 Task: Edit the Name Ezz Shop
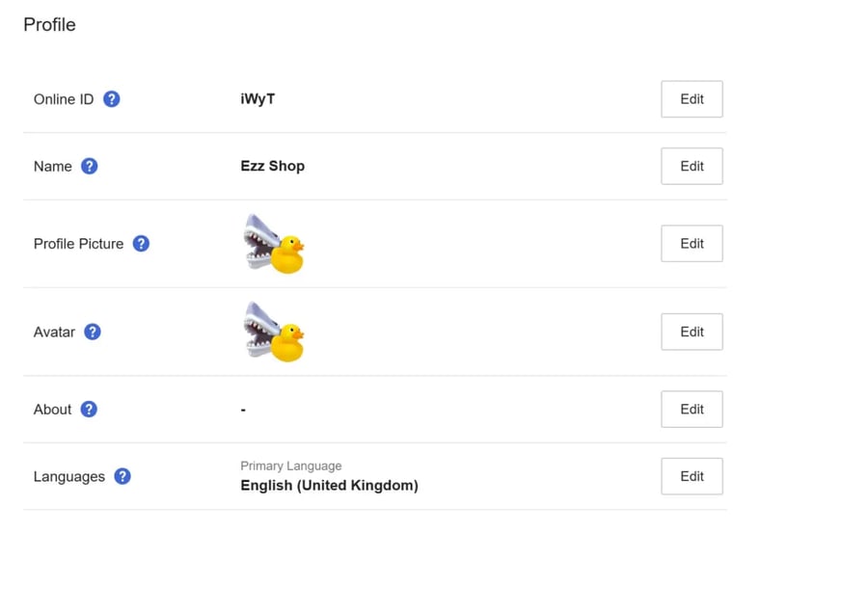(x=692, y=166)
